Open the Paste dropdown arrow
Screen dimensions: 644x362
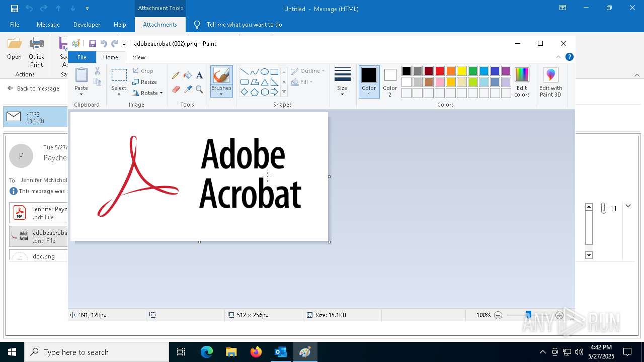[81, 95]
